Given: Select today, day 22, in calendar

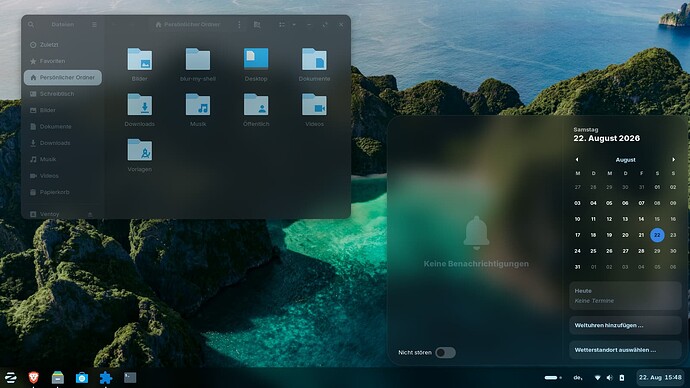Looking at the screenshot, I should point(657,235).
